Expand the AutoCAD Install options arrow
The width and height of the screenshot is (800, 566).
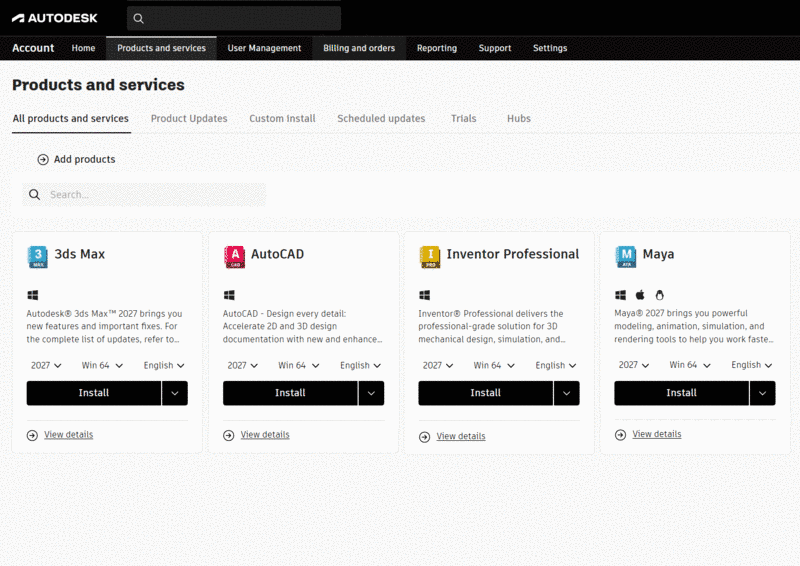coord(372,393)
